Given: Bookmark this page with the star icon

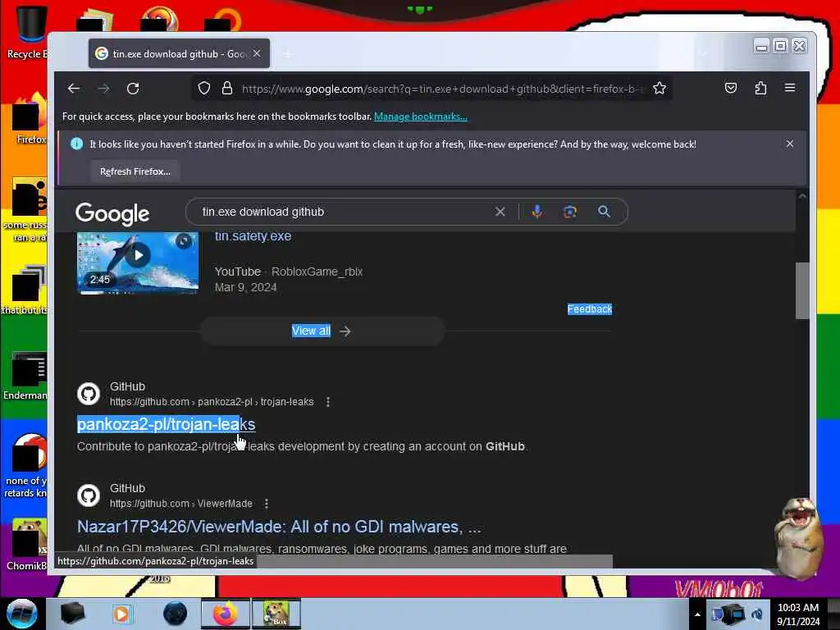Looking at the screenshot, I should pyautogui.click(x=660, y=88).
